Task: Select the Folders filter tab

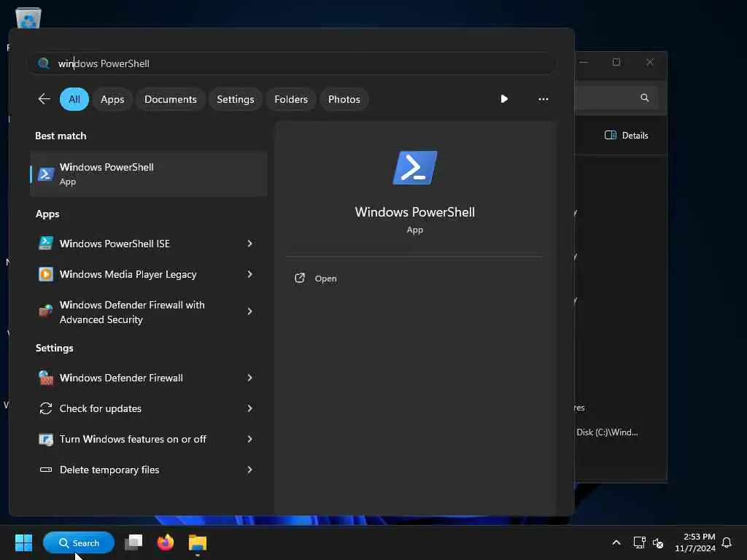Action: (291, 99)
